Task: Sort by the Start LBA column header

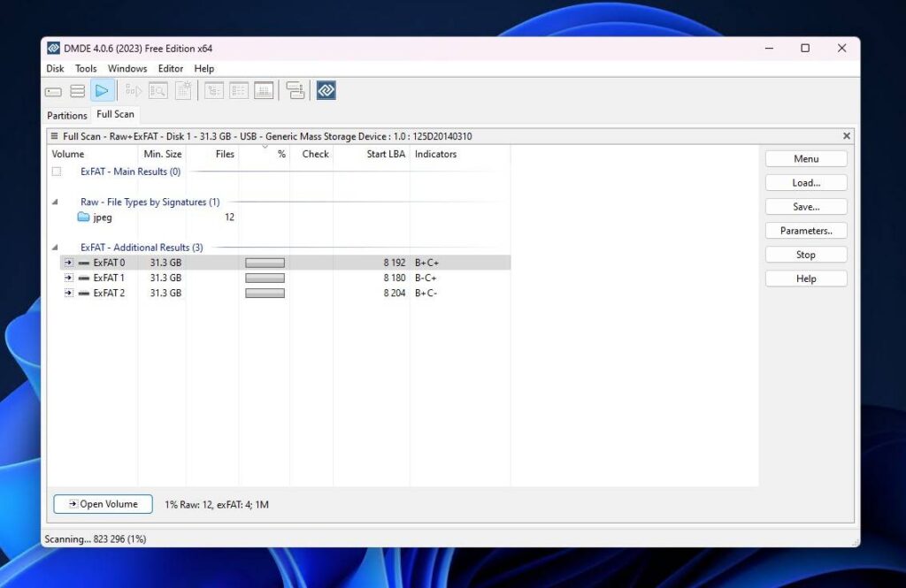Action: tap(386, 154)
